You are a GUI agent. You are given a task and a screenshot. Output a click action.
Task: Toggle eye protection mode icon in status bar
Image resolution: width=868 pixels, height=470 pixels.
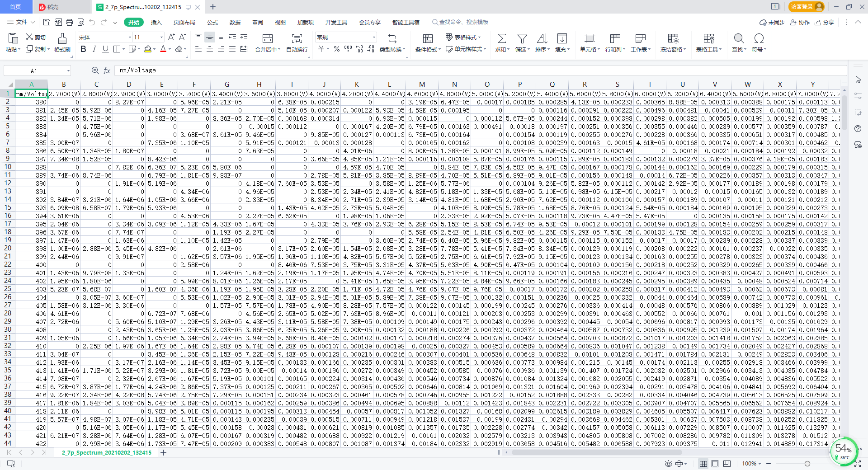(x=669, y=464)
